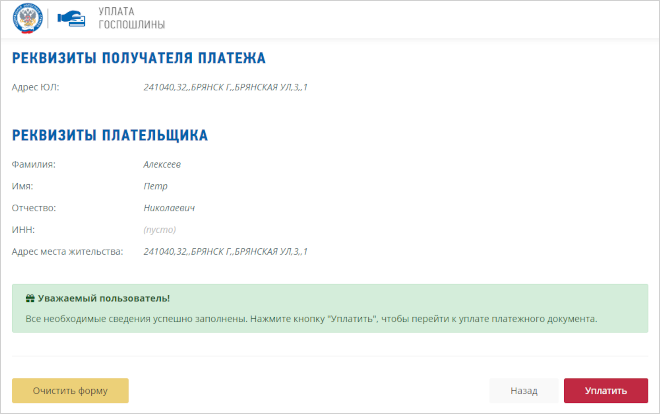Screen dimensions: 660x414
Task: Click the Federal Tax Service emblem logo
Action: [28, 19]
